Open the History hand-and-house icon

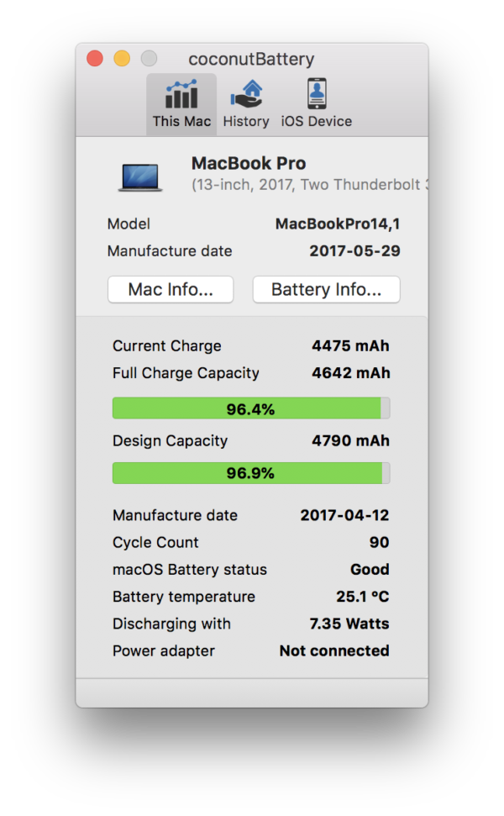point(246,94)
